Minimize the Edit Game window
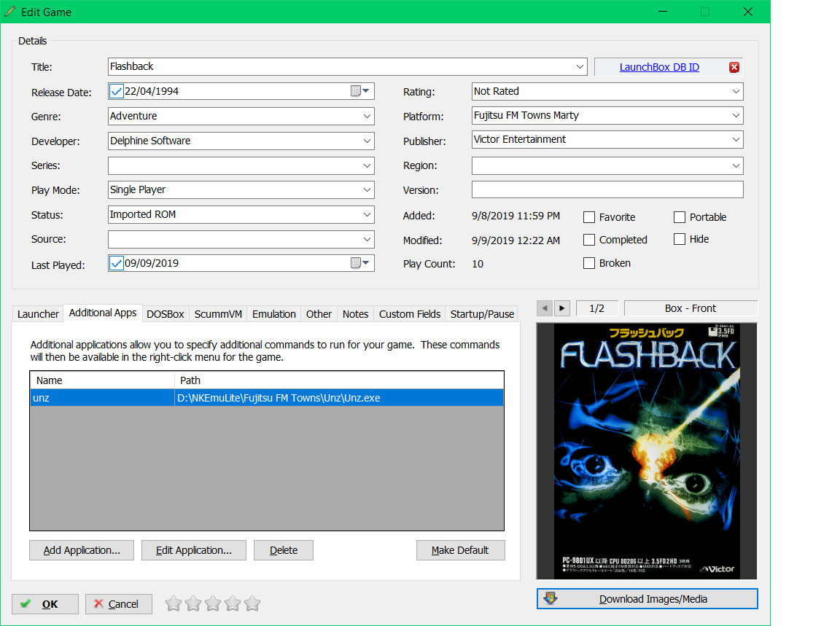The width and height of the screenshot is (840, 626). [663, 12]
